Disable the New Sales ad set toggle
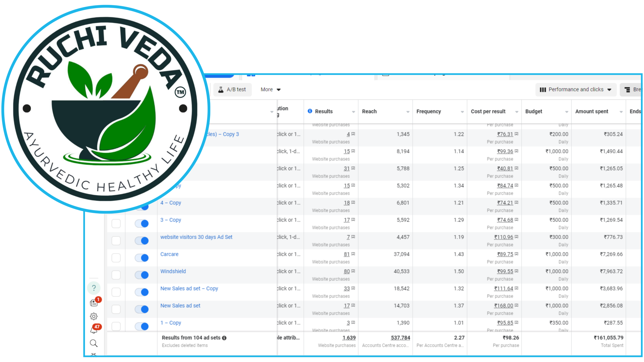This screenshot has width=644, height=362. click(142, 309)
